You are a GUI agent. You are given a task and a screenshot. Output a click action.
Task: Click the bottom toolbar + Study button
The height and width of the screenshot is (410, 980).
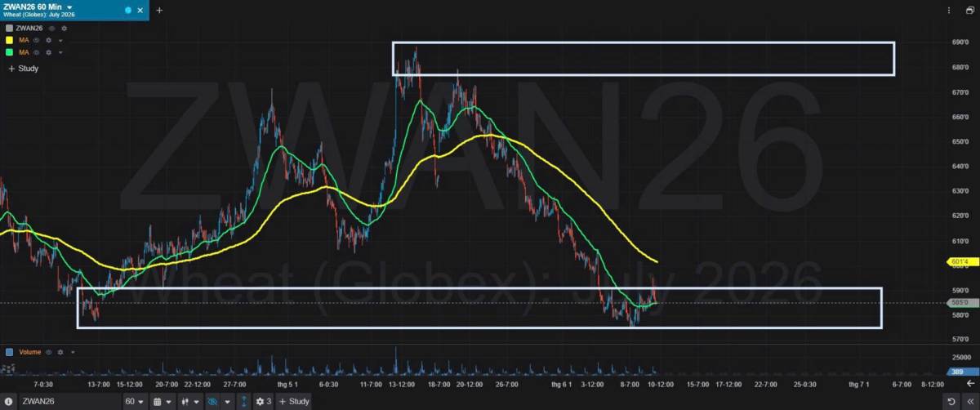[293, 402]
